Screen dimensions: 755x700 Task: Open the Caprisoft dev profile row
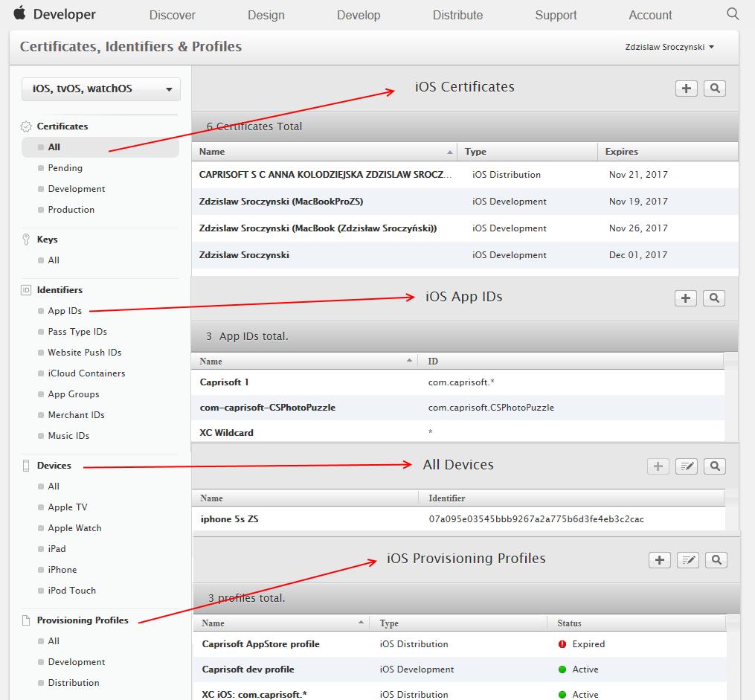coord(460,670)
